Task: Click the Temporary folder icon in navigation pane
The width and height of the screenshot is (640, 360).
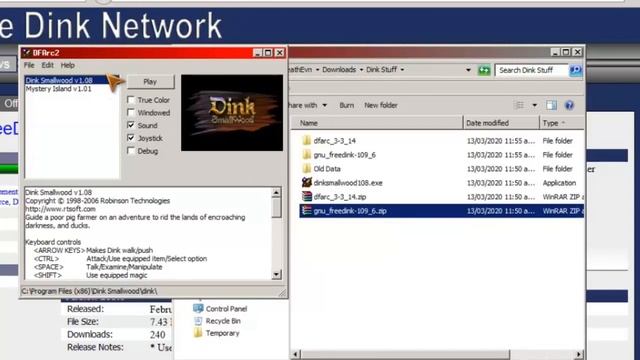Action: point(198,333)
